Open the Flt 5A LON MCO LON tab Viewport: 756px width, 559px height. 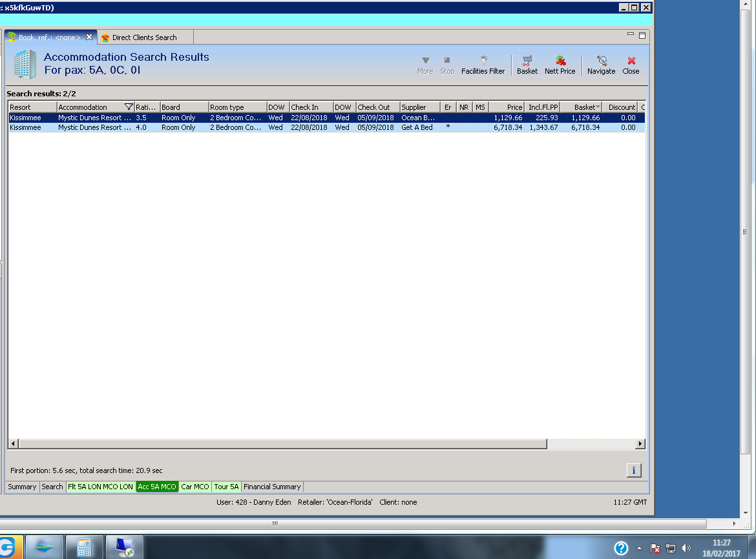(x=100, y=487)
